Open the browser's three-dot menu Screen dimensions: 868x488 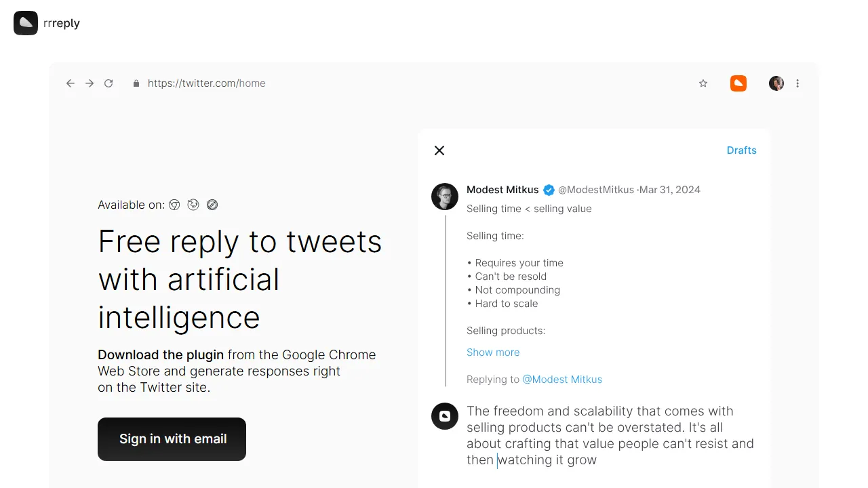797,83
